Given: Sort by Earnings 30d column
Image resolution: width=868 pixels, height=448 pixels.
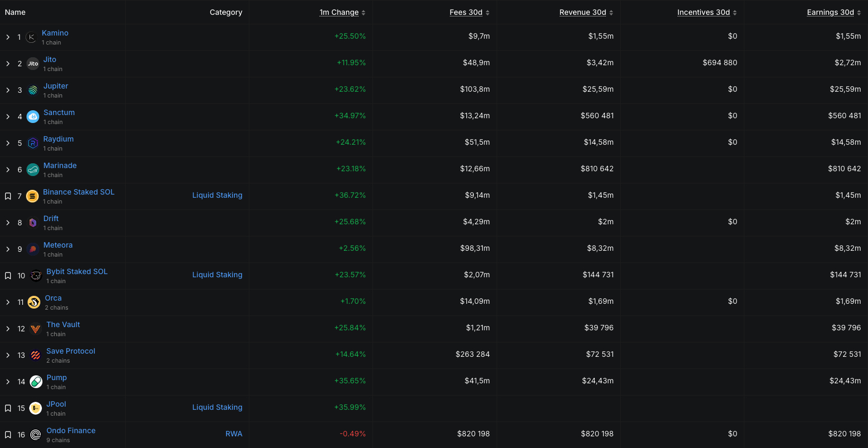Looking at the screenshot, I should (x=834, y=12).
